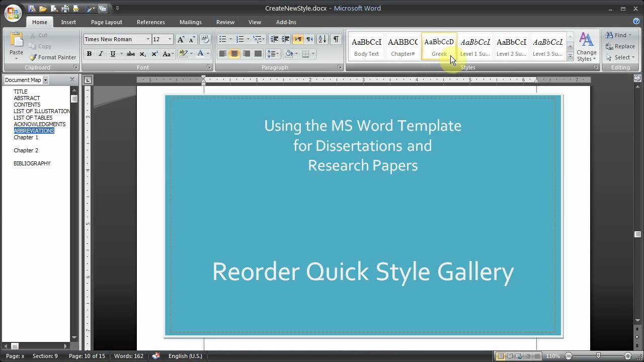Open the Page Layout tab
This screenshot has height=362, width=644.
[x=107, y=22]
